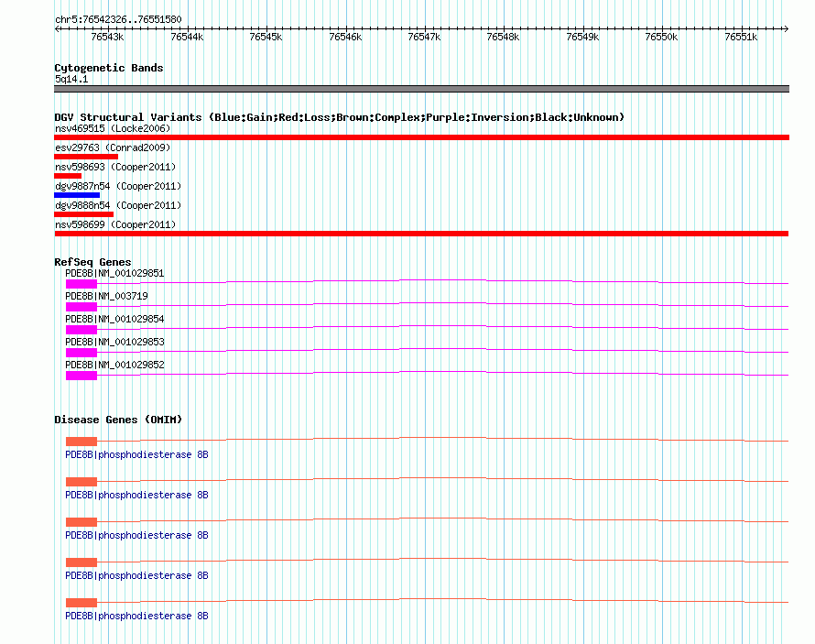
Task: Click the red bar under dgv9888n54
Action: click(x=83, y=214)
